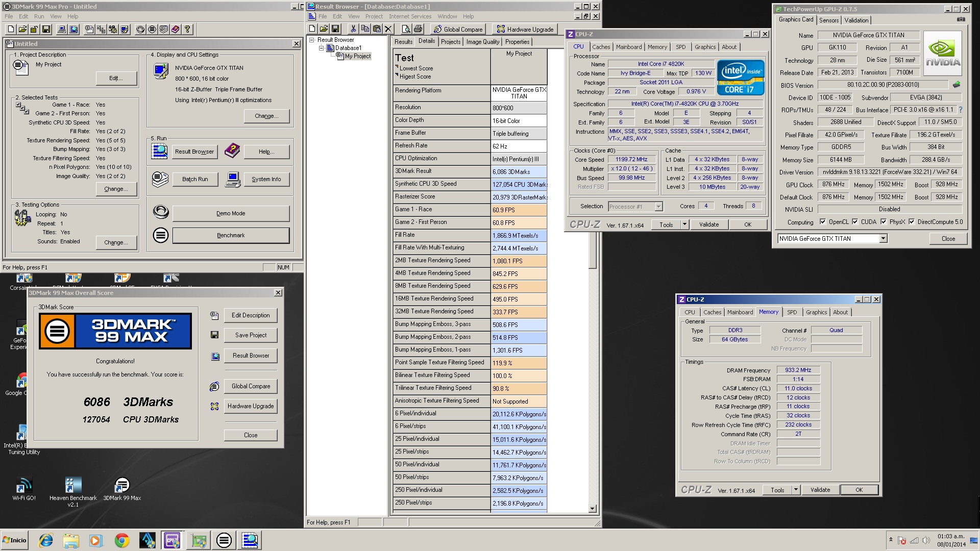Click bus interface question mark in GPU-Z
980x551 pixels.
pos(961,110)
